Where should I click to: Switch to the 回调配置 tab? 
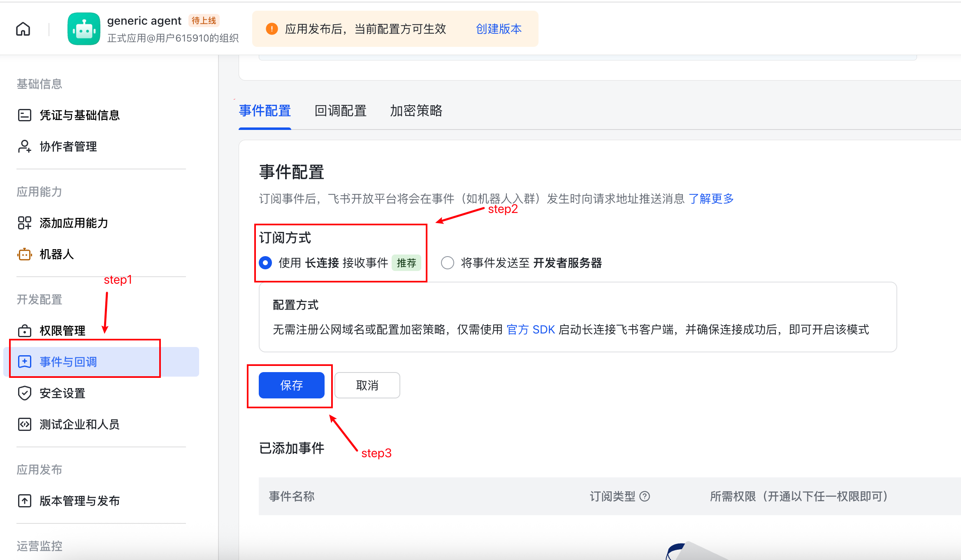point(340,111)
